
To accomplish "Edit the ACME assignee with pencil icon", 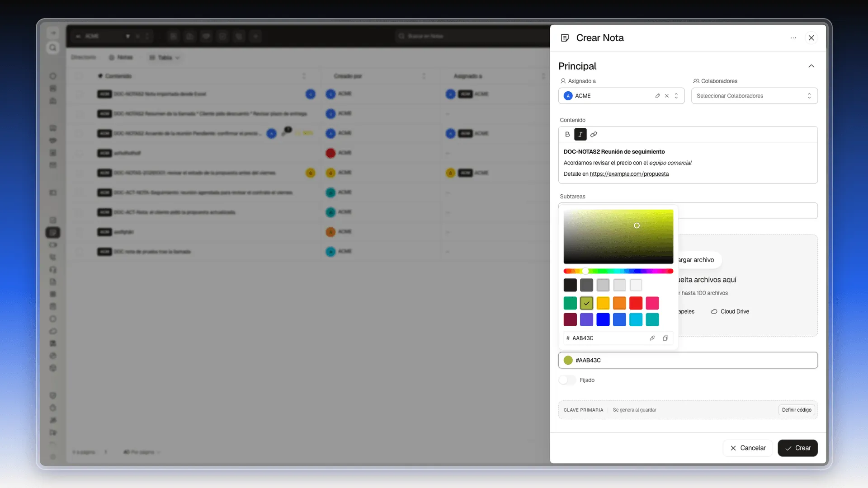I will tap(657, 96).
